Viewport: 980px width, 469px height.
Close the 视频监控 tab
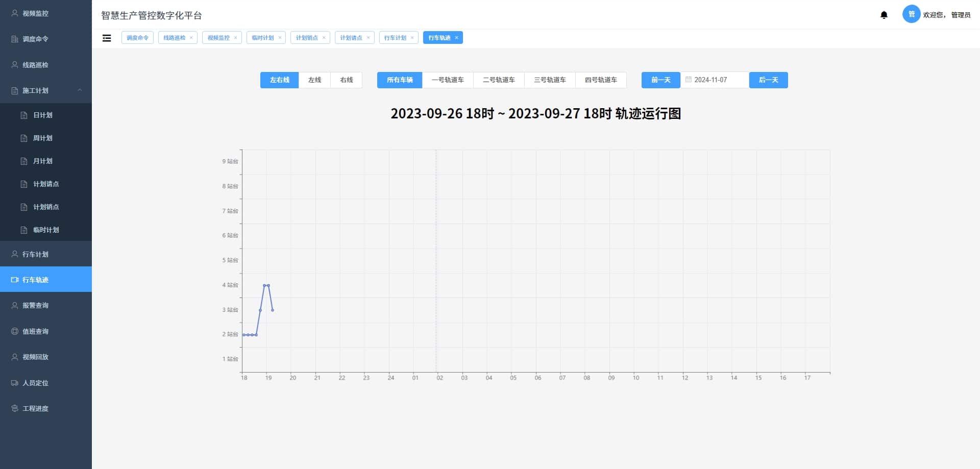tap(235, 38)
